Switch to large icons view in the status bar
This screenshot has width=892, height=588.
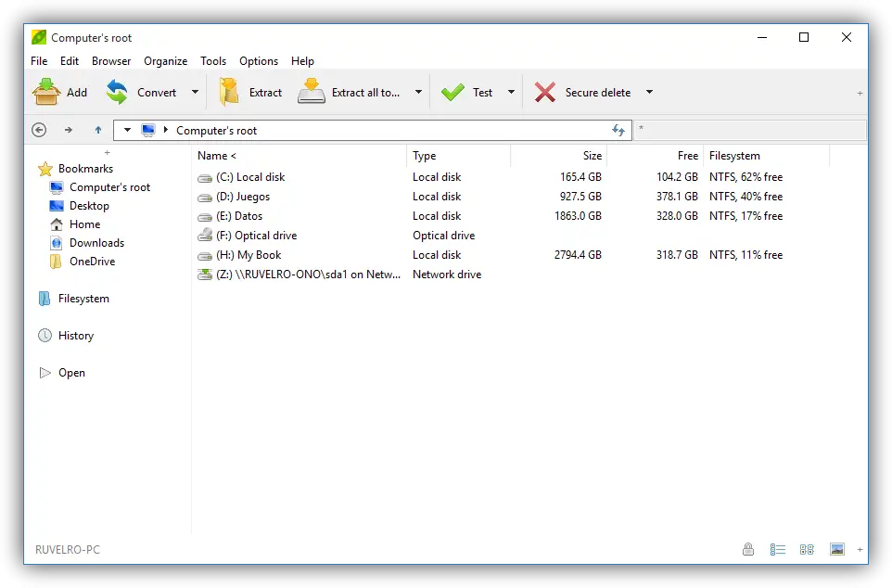tap(807, 549)
